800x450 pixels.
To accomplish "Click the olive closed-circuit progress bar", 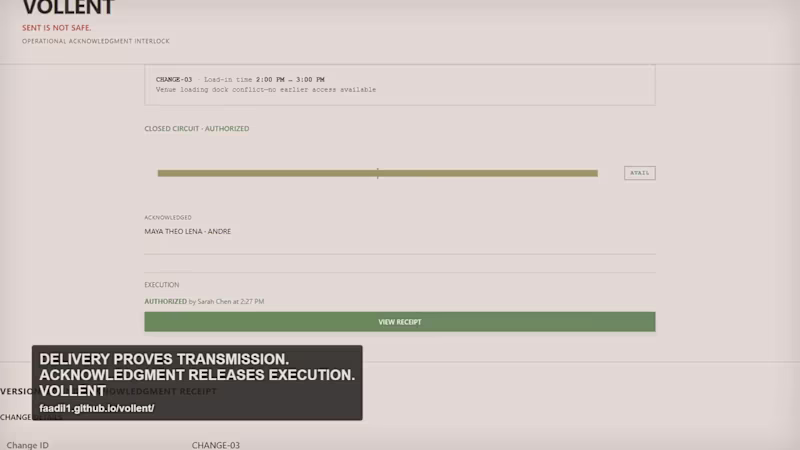I will click(378, 173).
